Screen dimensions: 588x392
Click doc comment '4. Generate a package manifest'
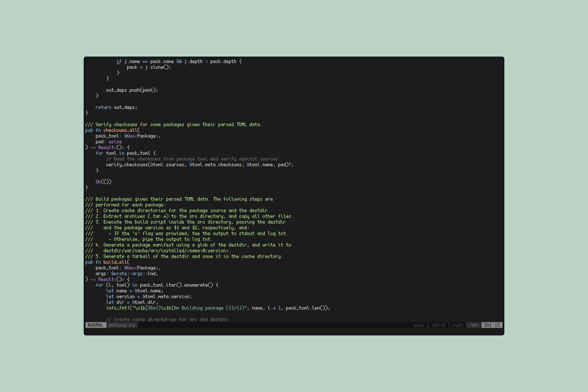tap(188, 245)
